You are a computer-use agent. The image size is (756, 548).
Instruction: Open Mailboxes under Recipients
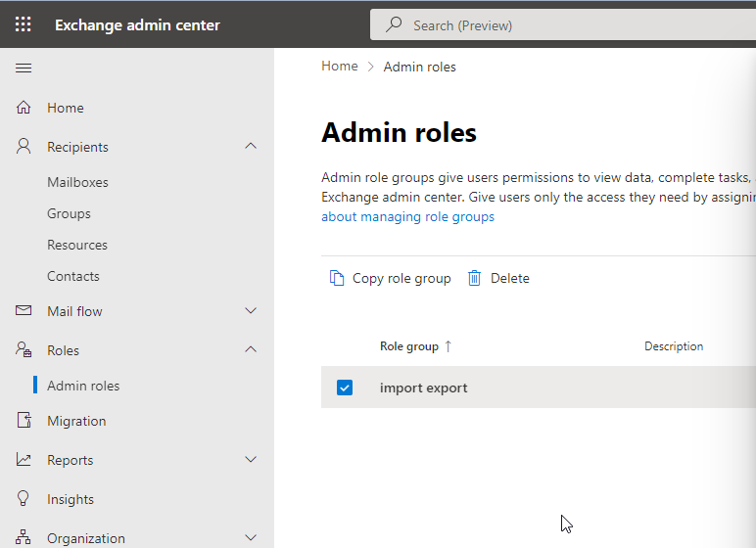point(77,182)
